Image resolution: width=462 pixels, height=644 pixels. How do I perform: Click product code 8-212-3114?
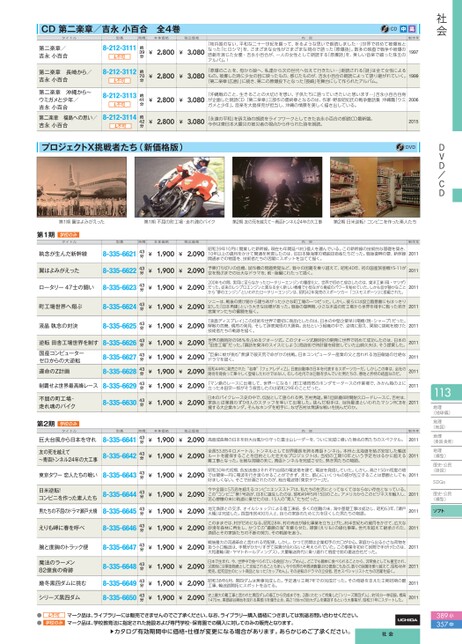point(120,117)
